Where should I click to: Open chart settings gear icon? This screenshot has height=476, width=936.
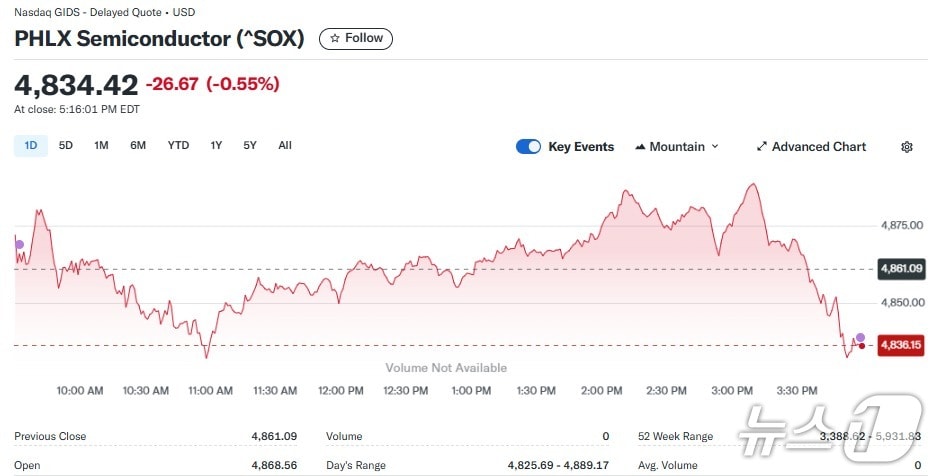[x=907, y=147]
